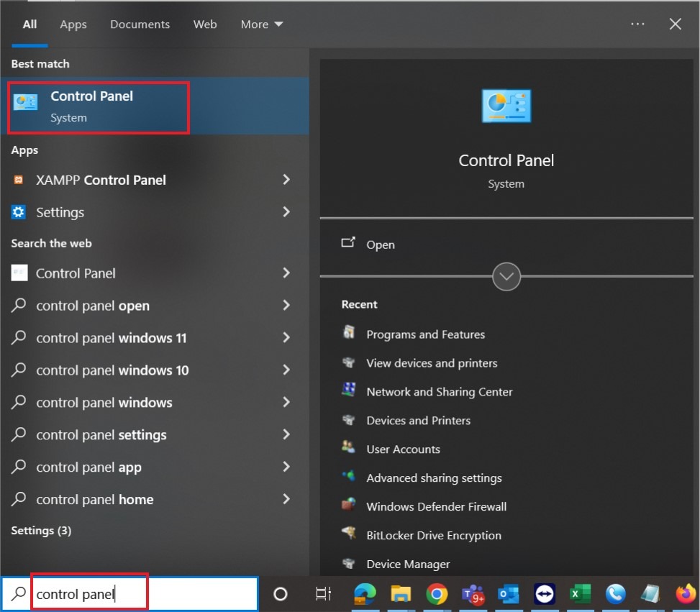The height and width of the screenshot is (612, 700).
Task: Open File Explorer in the taskbar
Action: 401,593
